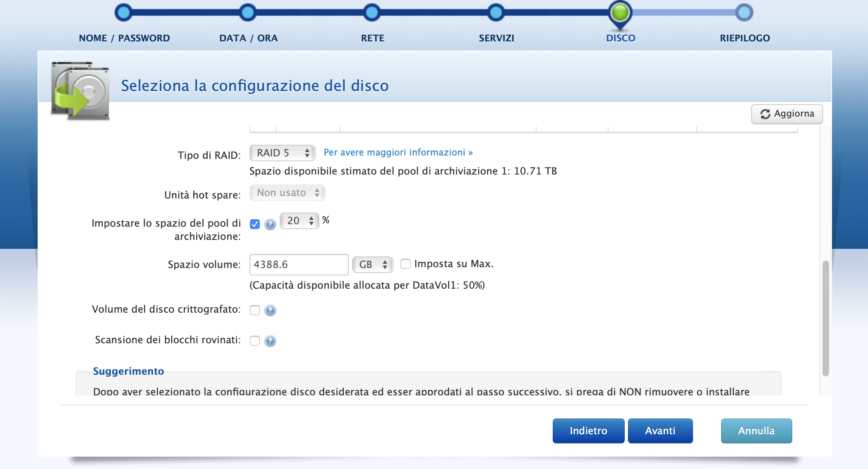Screen dimensions: 868x469
Task: Click help icon for encrypted disk volume
Action: pyautogui.click(x=270, y=310)
